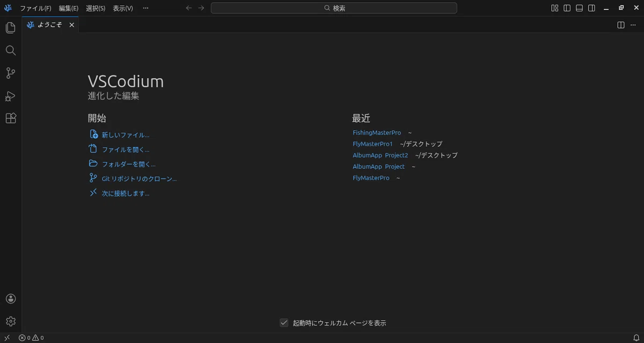
Task: Click the VSCodium logo in title bar
Action: [8, 8]
